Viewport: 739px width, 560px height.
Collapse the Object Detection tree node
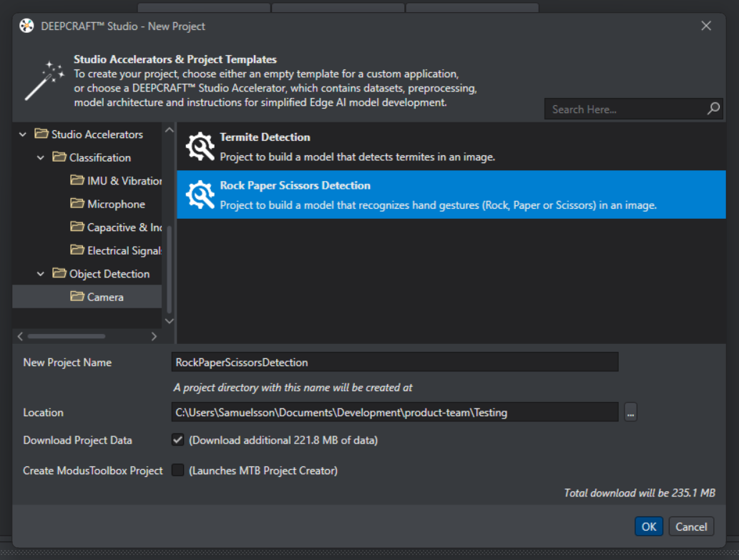[41, 274]
